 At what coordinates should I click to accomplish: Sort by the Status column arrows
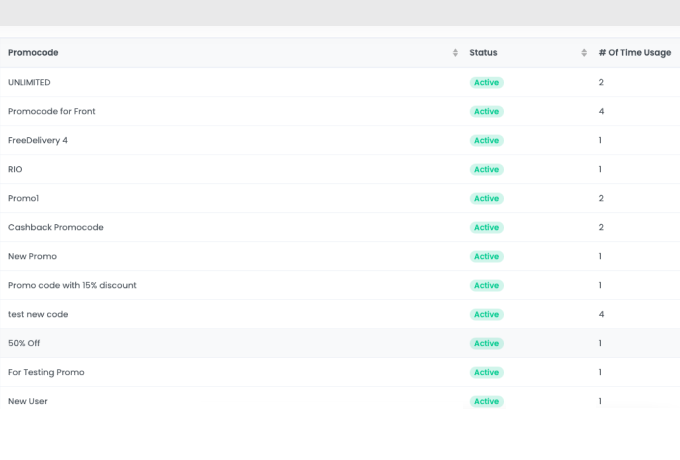tap(584, 52)
